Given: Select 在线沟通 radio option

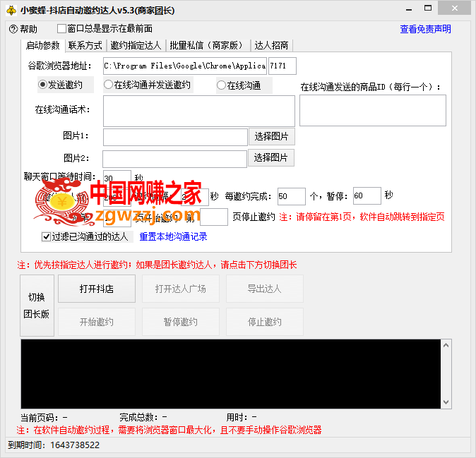Looking at the screenshot, I should tap(221, 85).
